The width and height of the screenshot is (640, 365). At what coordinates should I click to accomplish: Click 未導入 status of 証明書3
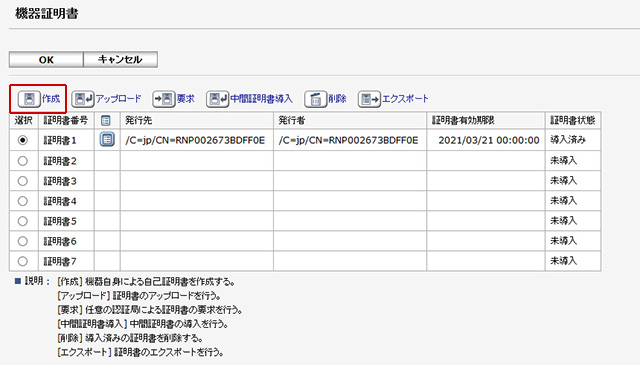pyautogui.click(x=564, y=180)
